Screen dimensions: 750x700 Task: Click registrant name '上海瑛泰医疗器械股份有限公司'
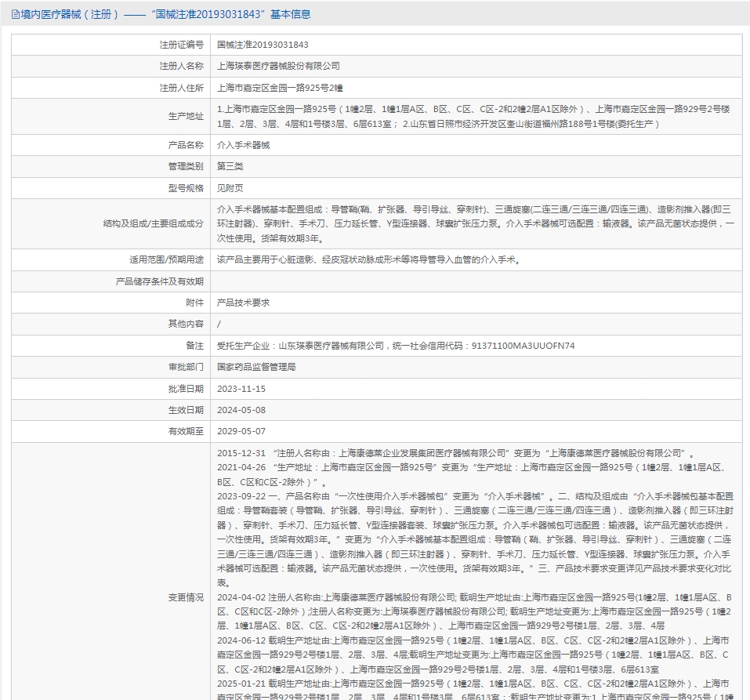click(278, 66)
